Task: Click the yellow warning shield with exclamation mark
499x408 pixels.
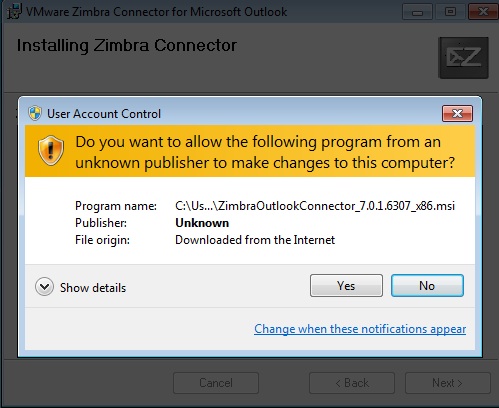Action: point(51,151)
